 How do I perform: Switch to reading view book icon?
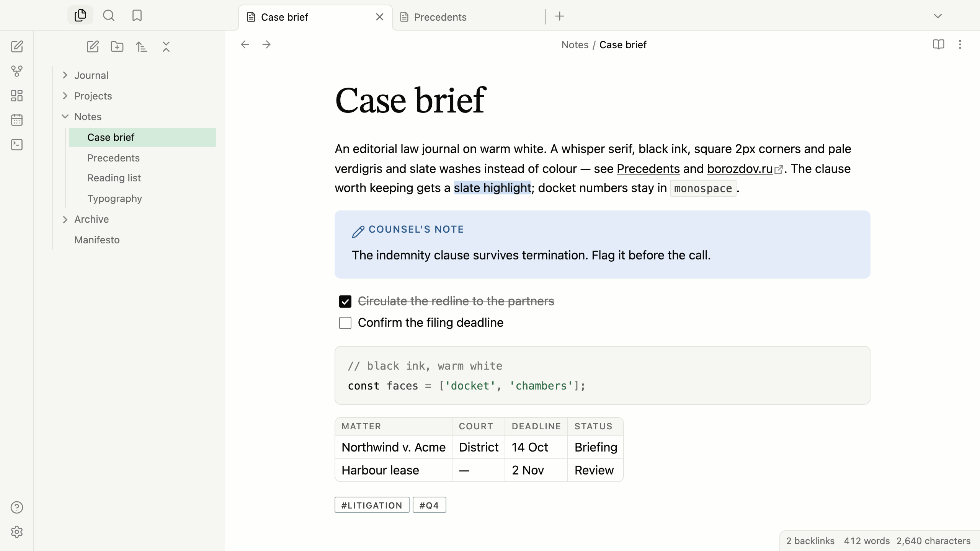tap(939, 44)
